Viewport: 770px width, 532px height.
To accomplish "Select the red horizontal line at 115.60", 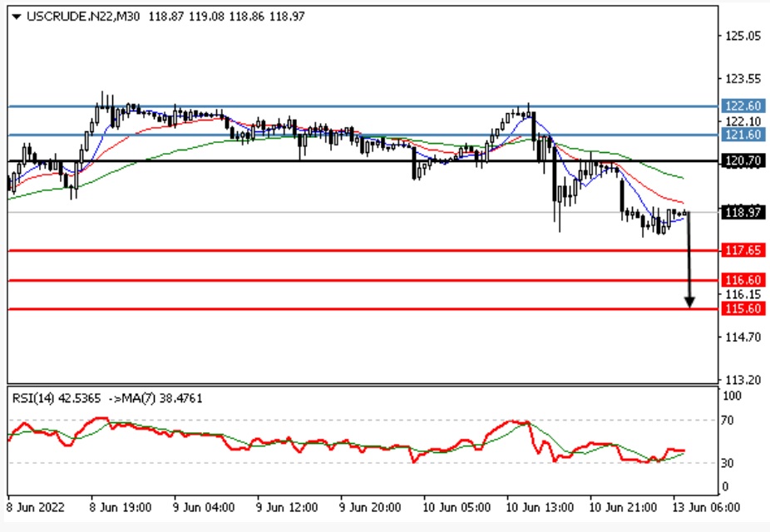I will tap(363, 308).
